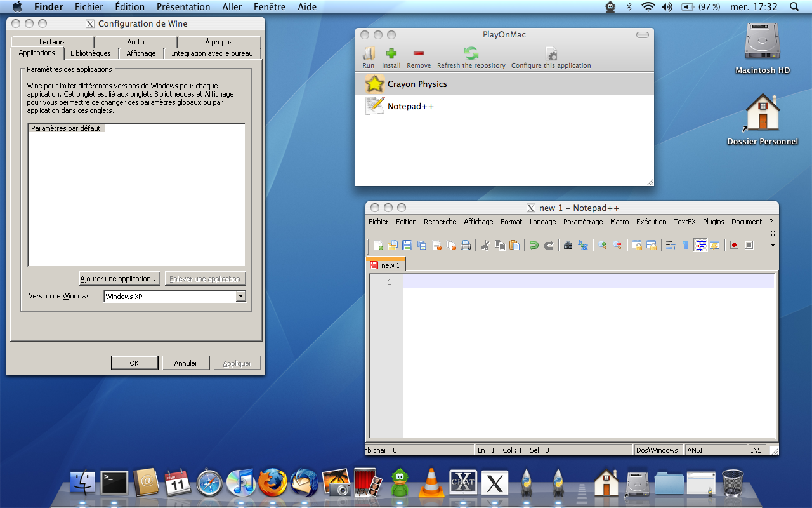Click the Ajouter une application button
The image size is (812, 508).
click(x=119, y=279)
